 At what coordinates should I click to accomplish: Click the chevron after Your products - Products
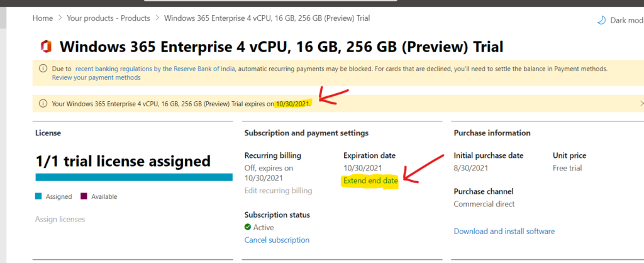(x=157, y=18)
